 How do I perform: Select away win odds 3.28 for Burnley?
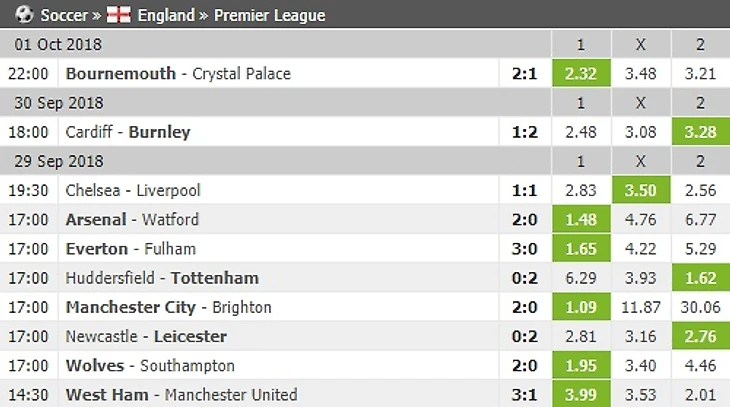[700, 132]
